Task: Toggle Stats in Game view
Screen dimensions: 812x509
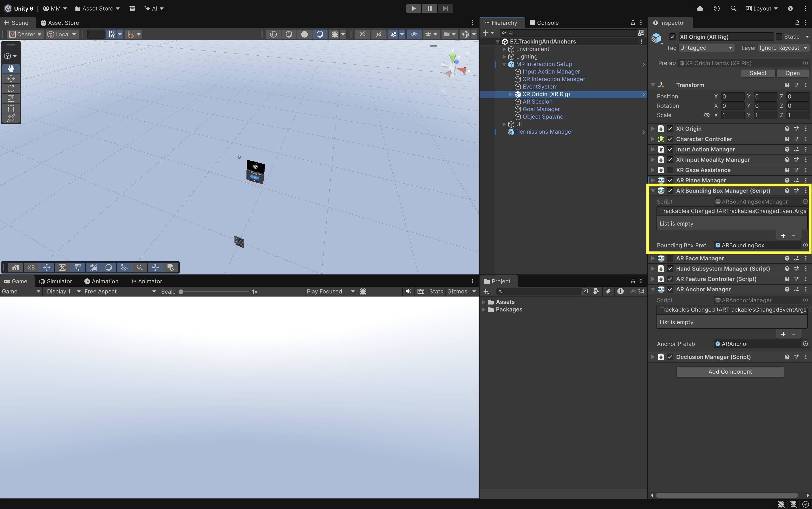Action: (x=436, y=291)
